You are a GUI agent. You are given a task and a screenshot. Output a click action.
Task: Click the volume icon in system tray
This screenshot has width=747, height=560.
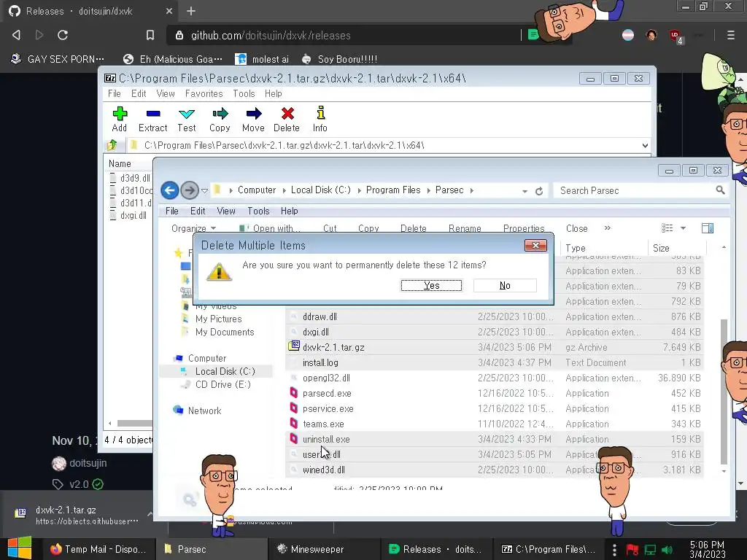pyautogui.click(x=667, y=550)
